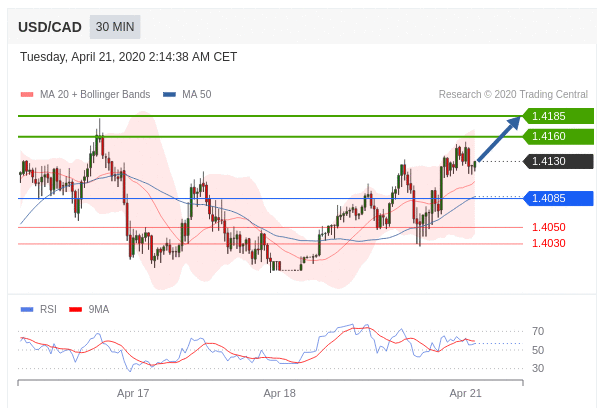This screenshot has width=600, height=413.
Task: Click the 9MA legend label
Action: tap(99, 309)
